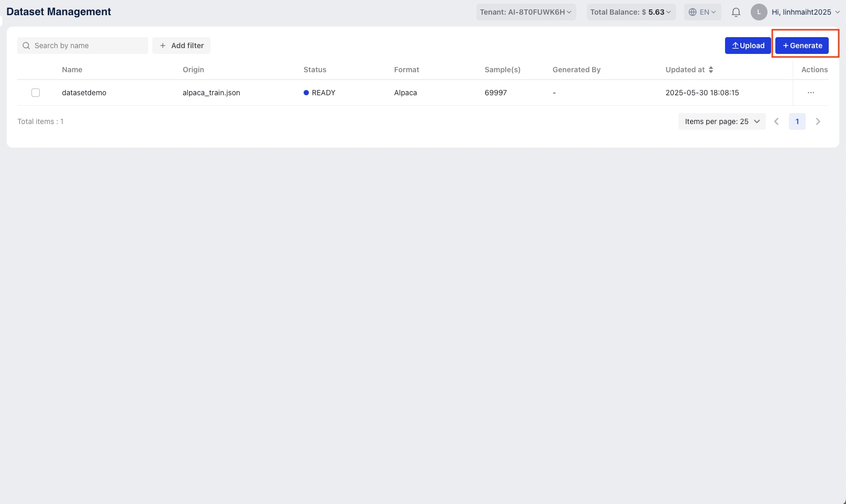Expand the linhmaiht2025 account menu
The image size is (846, 504).
tap(805, 12)
